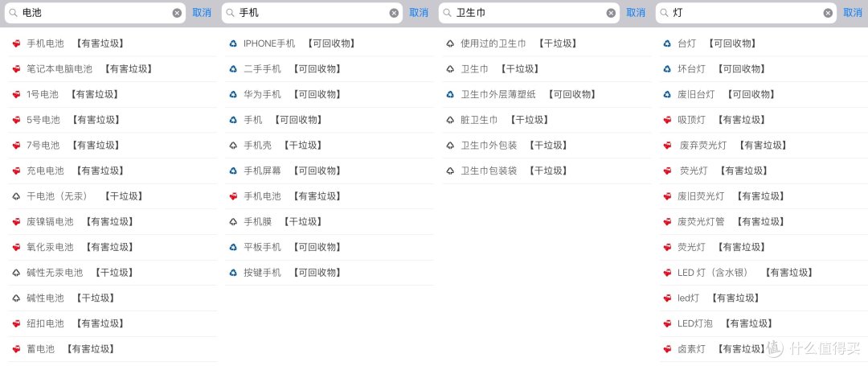This screenshot has height=366, width=868.
Task: Select the 碱性电池【干垃圾】 result
Action: [113, 298]
